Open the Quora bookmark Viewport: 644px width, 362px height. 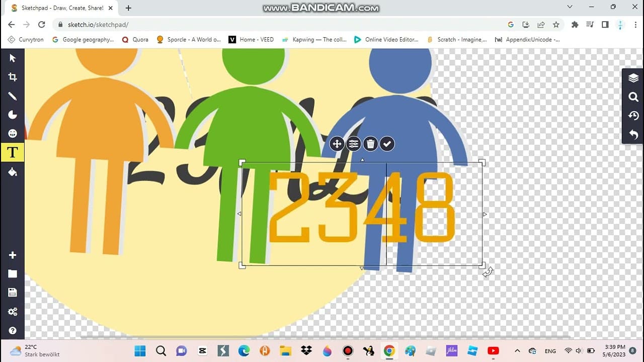tap(135, 39)
